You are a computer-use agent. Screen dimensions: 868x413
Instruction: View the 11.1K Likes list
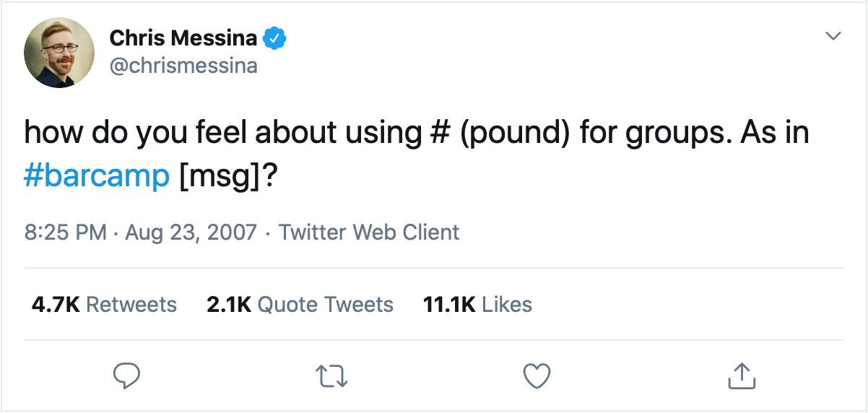coord(477,305)
